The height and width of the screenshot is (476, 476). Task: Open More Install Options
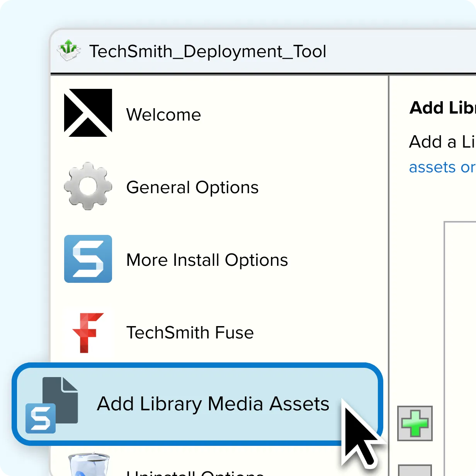pyautogui.click(x=207, y=260)
